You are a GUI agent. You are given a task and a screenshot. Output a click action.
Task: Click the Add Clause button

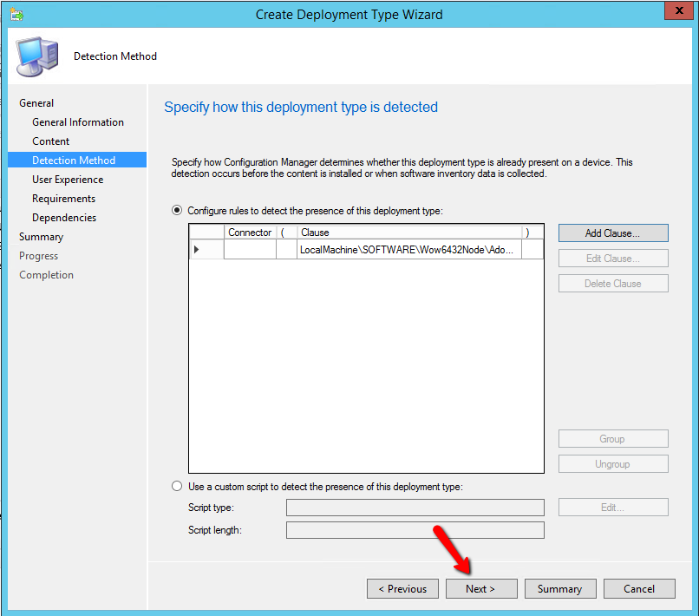coord(613,233)
